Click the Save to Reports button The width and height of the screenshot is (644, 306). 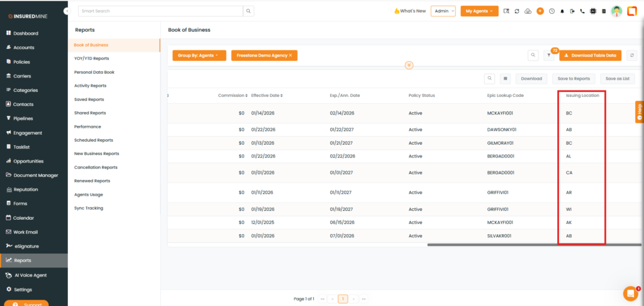(572, 79)
